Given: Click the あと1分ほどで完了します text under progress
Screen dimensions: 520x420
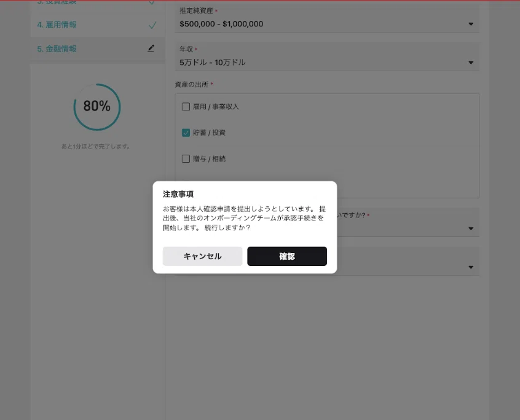Looking at the screenshot, I should [96, 147].
